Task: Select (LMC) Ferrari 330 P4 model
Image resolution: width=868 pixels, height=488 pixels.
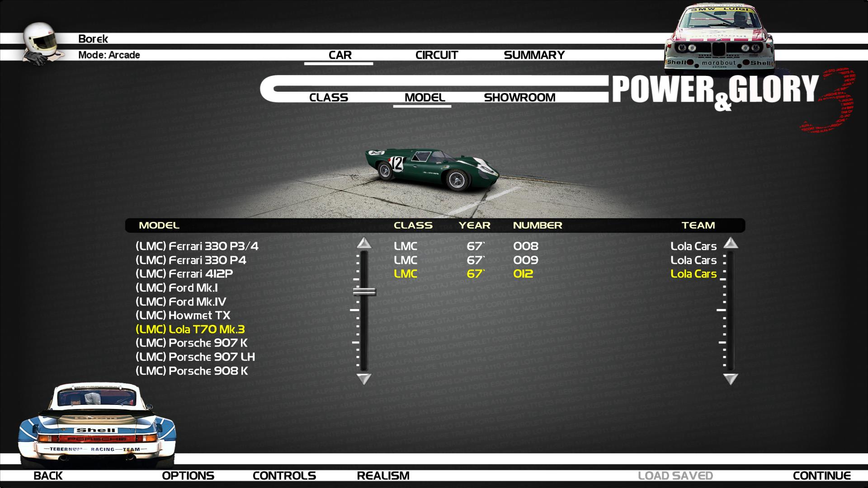Action: coord(191,260)
